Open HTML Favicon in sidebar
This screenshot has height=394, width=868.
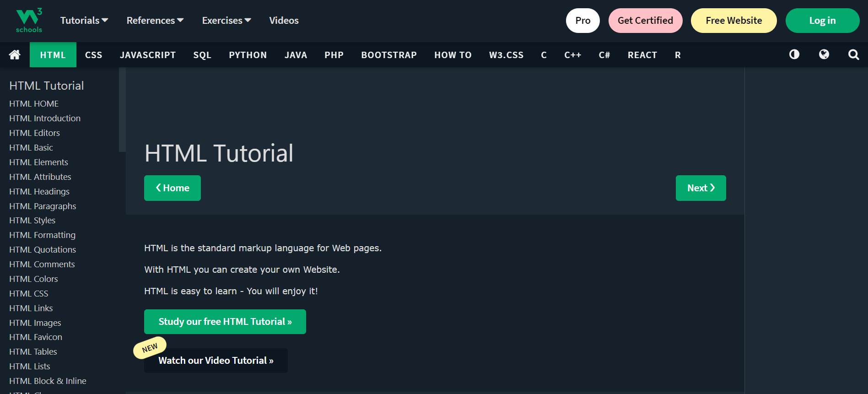click(x=36, y=337)
